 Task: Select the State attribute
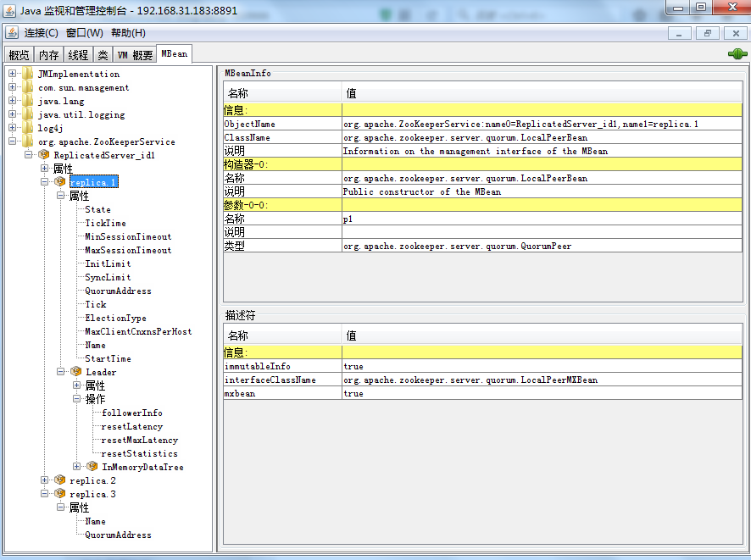pos(97,209)
